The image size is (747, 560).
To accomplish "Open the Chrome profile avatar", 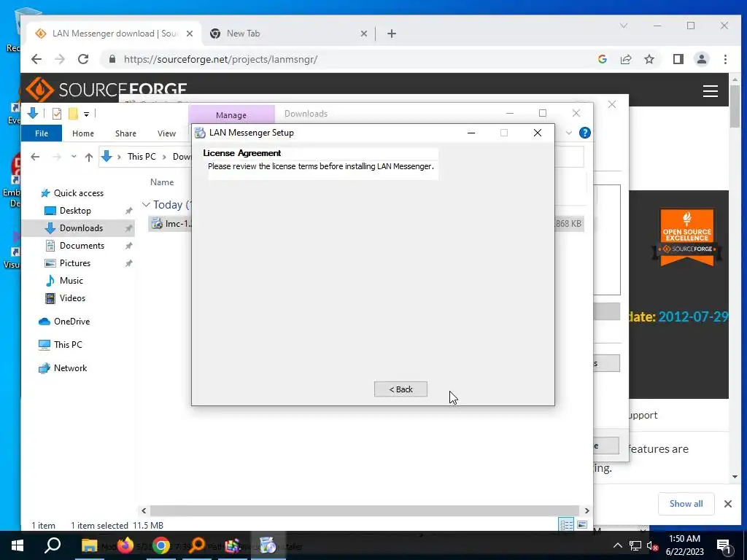I will click(701, 59).
